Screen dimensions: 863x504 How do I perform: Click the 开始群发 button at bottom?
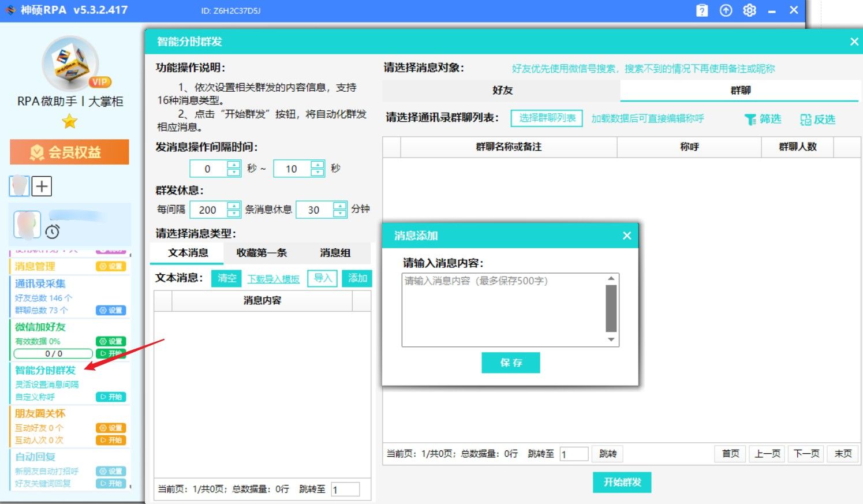point(622,483)
